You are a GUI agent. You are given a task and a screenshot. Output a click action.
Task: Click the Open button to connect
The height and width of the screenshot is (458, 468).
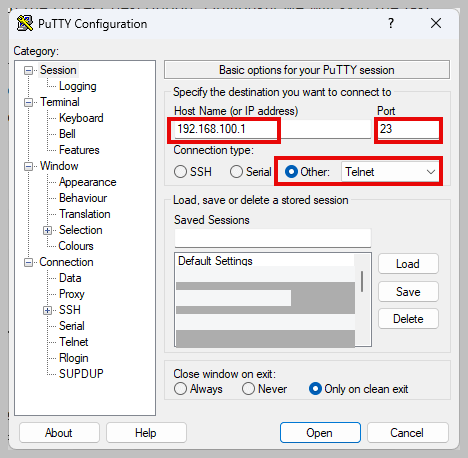tap(320, 433)
